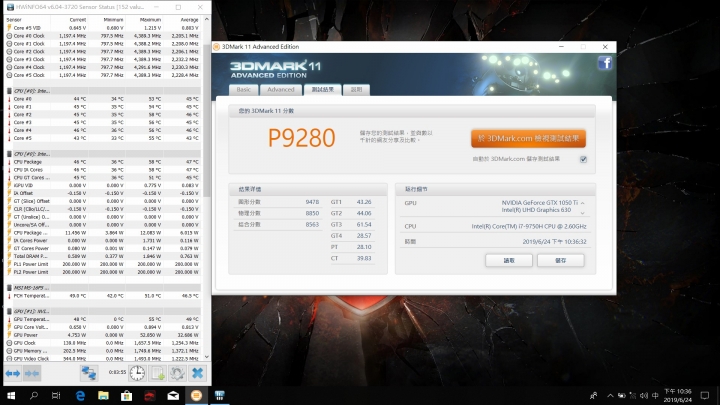Select the GPU Power sensor row
The height and width of the screenshot is (405, 720).
tap(103, 335)
